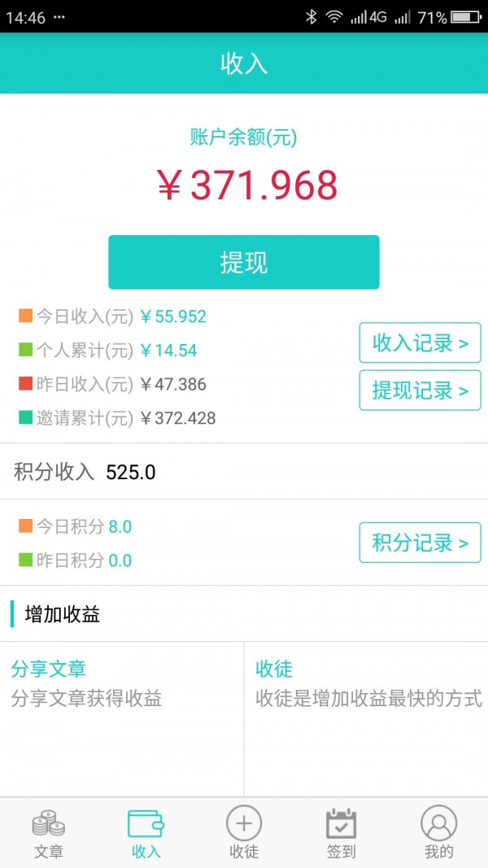Screen dimensions: 488x868
Task: Tap the 收徒 plus-circle icon
Action: 244,824
